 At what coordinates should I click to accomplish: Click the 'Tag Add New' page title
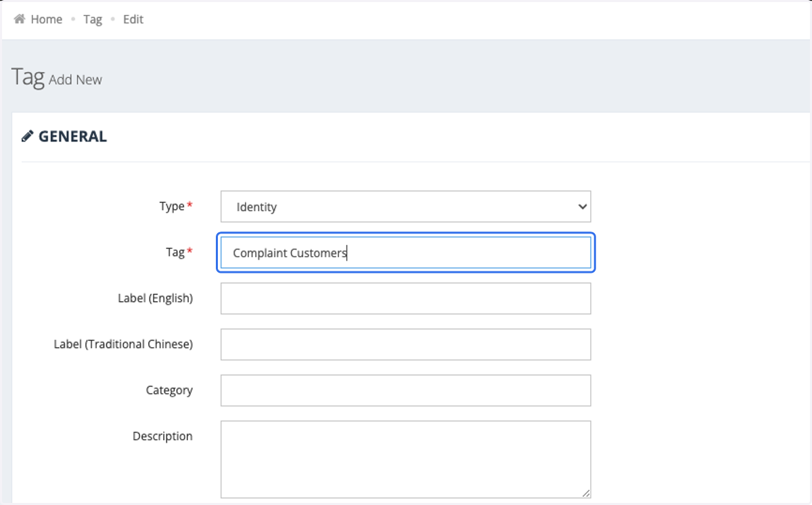pyautogui.click(x=57, y=78)
